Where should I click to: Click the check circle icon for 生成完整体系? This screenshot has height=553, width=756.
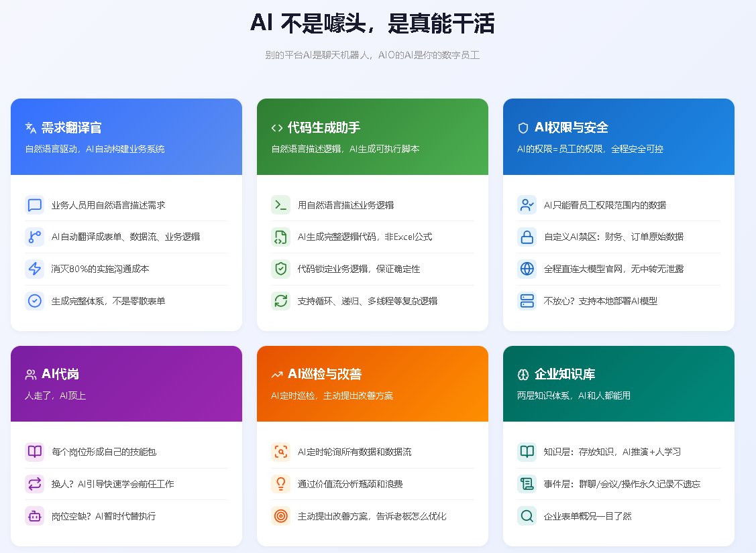pos(35,301)
